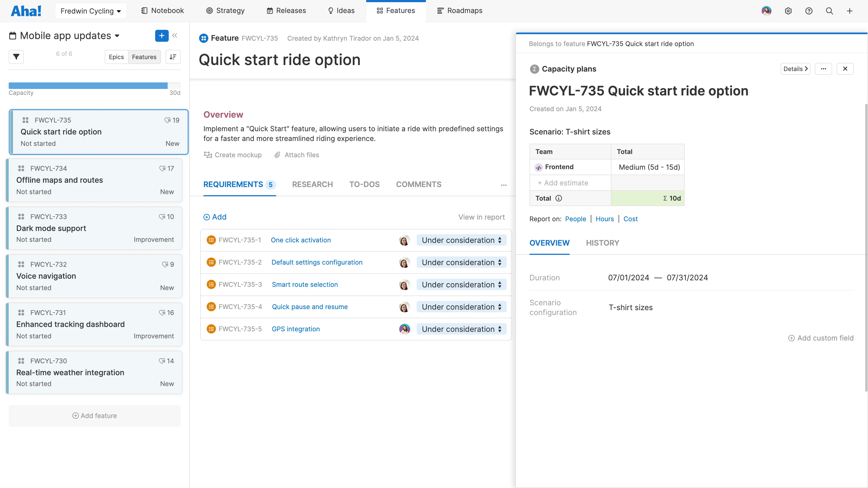Open capacity plan more options menu
Screen dimensions: 868x488
[x=823, y=69]
